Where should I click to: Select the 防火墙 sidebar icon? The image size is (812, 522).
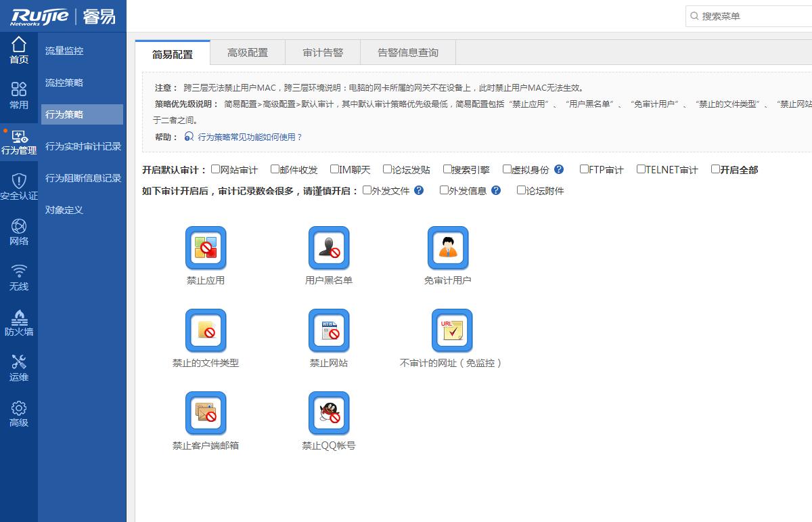19,324
